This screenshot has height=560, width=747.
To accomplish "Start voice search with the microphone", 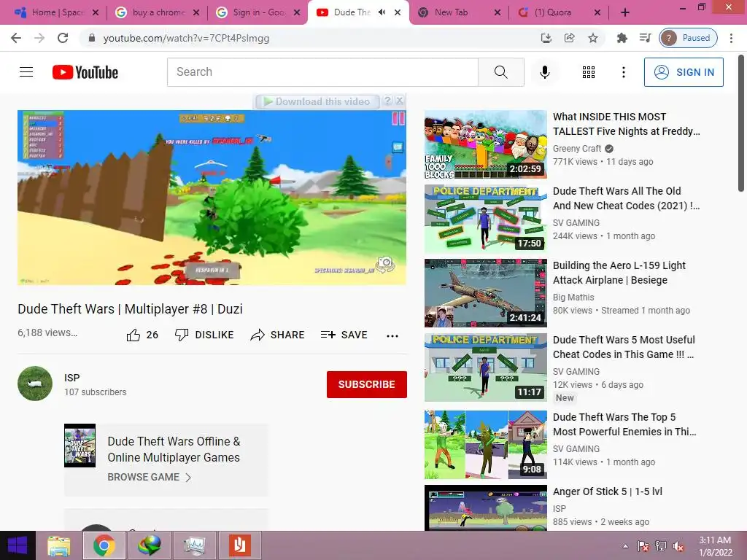I will click(x=544, y=72).
